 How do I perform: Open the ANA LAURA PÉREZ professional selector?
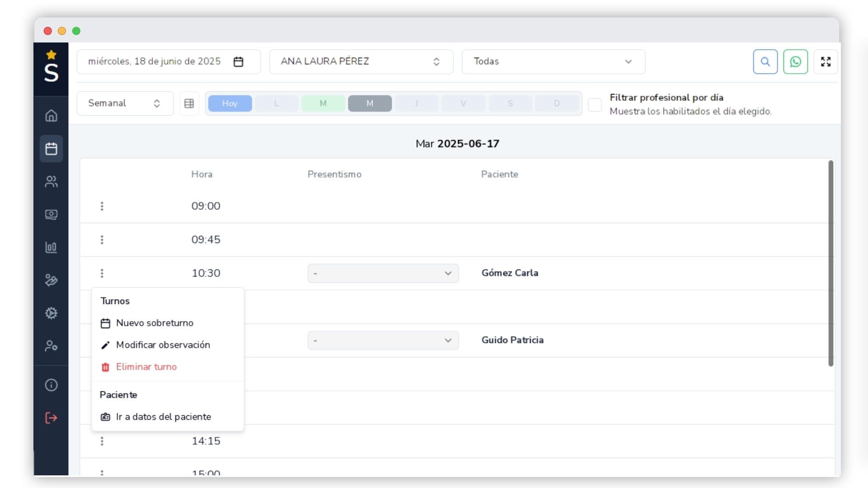[x=361, y=61]
